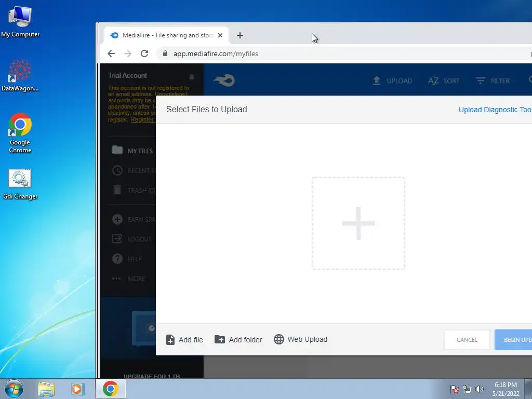532x399 pixels.
Task: Expand More in the sidebar
Action: point(129,278)
